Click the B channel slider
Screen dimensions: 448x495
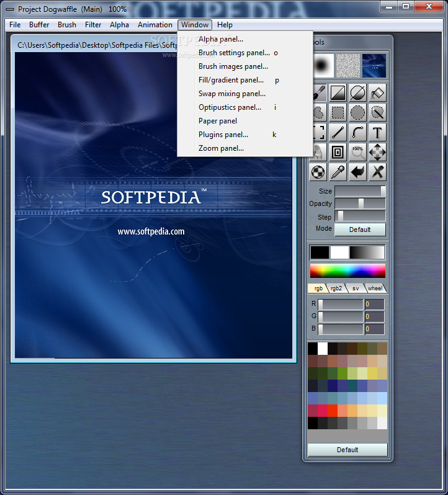pos(340,329)
